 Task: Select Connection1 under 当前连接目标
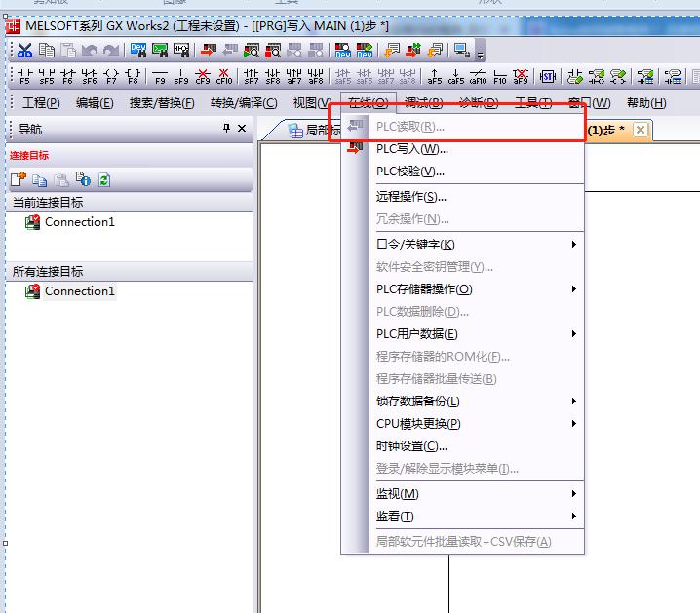[x=79, y=222]
